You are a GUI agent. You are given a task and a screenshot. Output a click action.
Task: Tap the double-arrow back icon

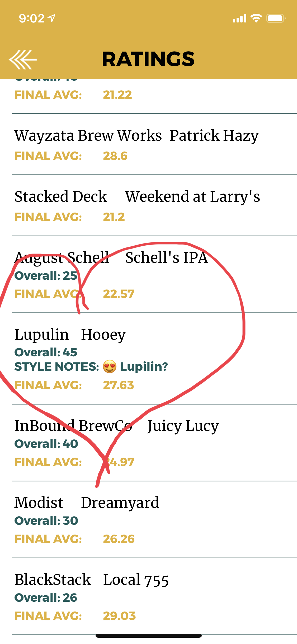(23, 59)
